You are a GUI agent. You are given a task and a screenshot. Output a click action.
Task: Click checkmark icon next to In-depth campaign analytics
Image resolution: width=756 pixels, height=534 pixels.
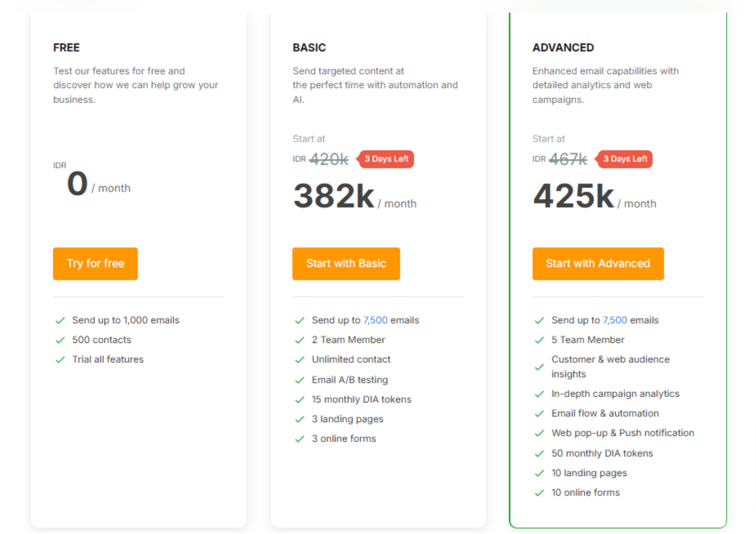pos(539,394)
